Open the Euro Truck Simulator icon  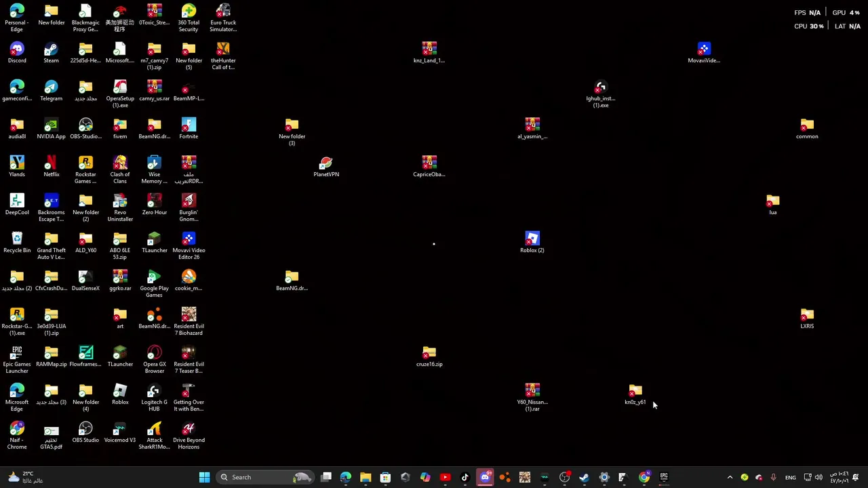223,18
